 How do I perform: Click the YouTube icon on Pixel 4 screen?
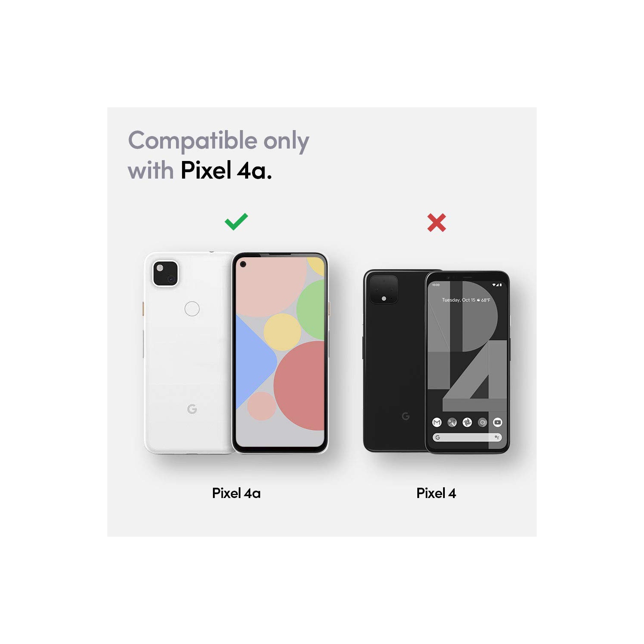(498, 422)
